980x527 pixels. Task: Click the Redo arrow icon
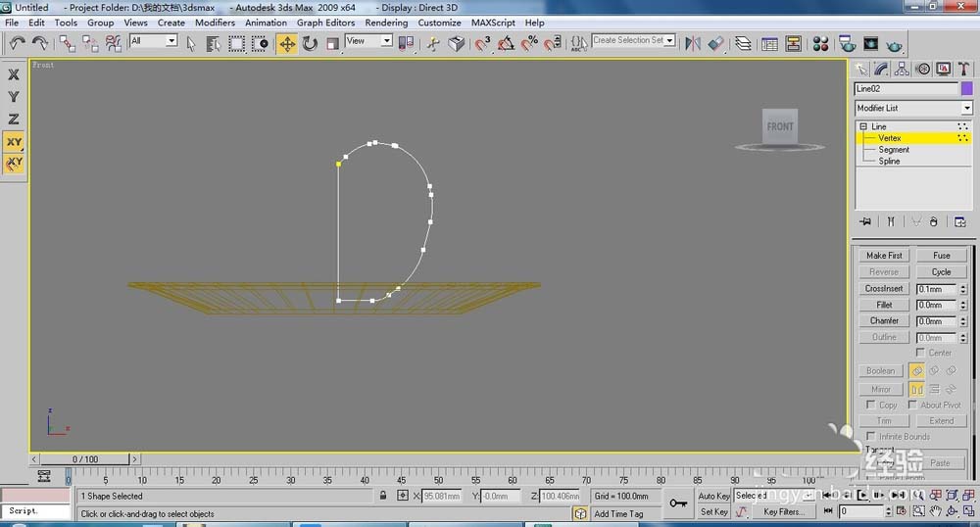coord(40,43)
